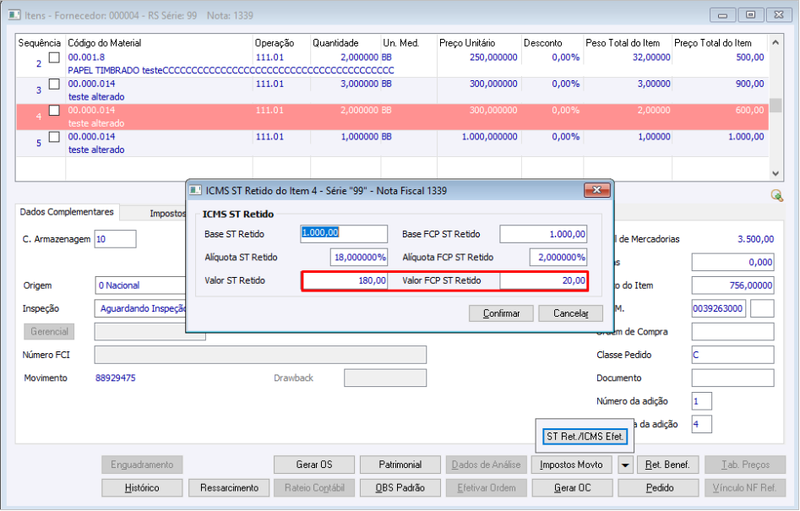Open the dropdown arrow next to Impostos Movto

click(x=625, y=465)
